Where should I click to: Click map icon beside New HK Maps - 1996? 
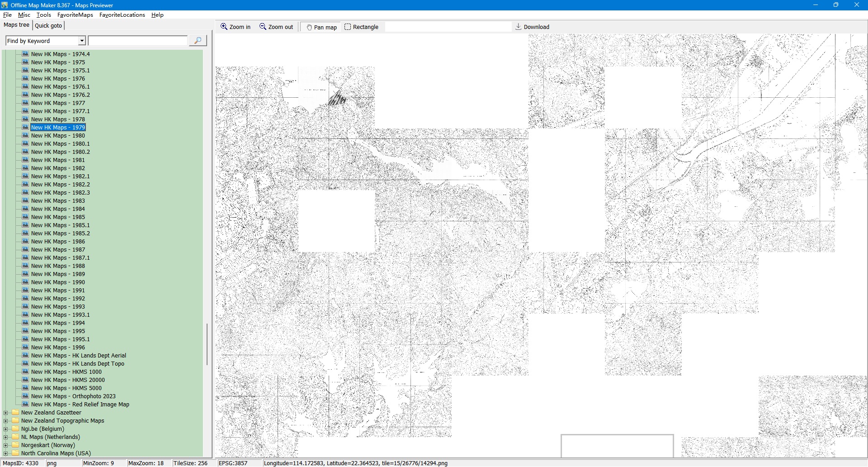(25, 347)
